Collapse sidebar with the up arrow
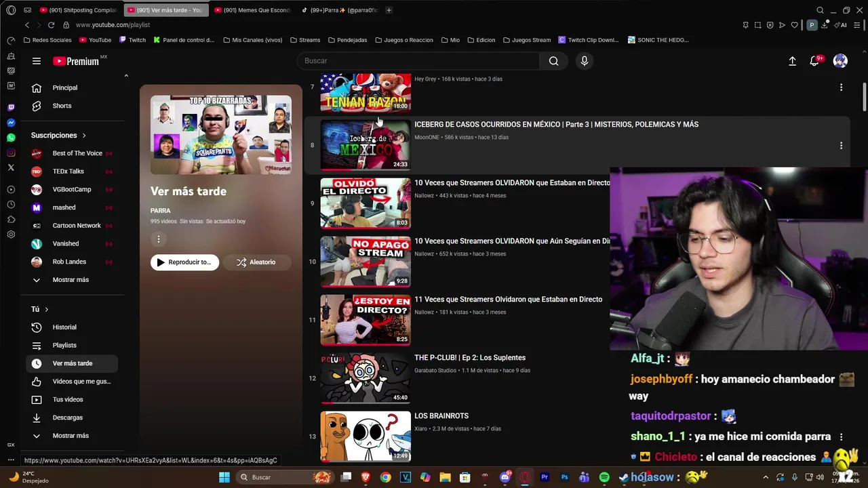The width and height of the screenshot is (868, 488). tap(126, 76)
